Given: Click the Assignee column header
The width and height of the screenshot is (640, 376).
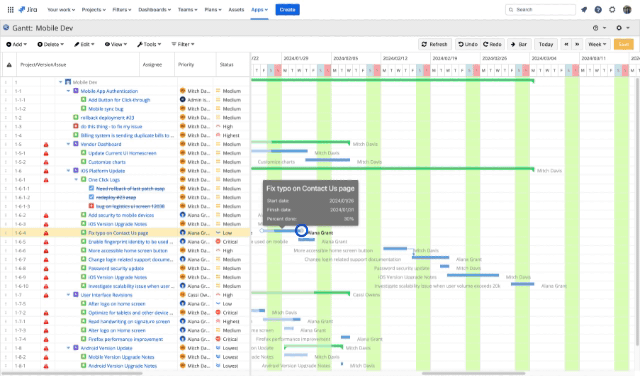Looking at the screenshot, I should pos(152,65).
